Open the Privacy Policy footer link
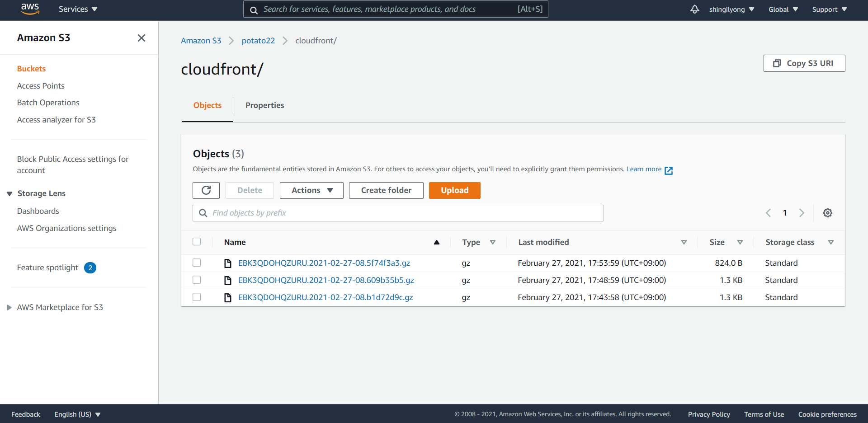The height and width of the screenshot is (423, 868). click(709, 414)
